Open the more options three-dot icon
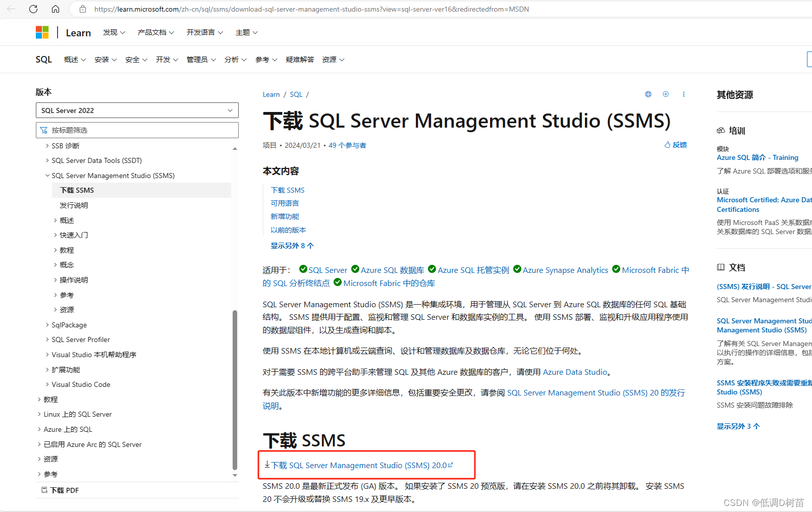The width and height of the screenshot is (812, 512). pyautogui.click(x=684, y=94)
